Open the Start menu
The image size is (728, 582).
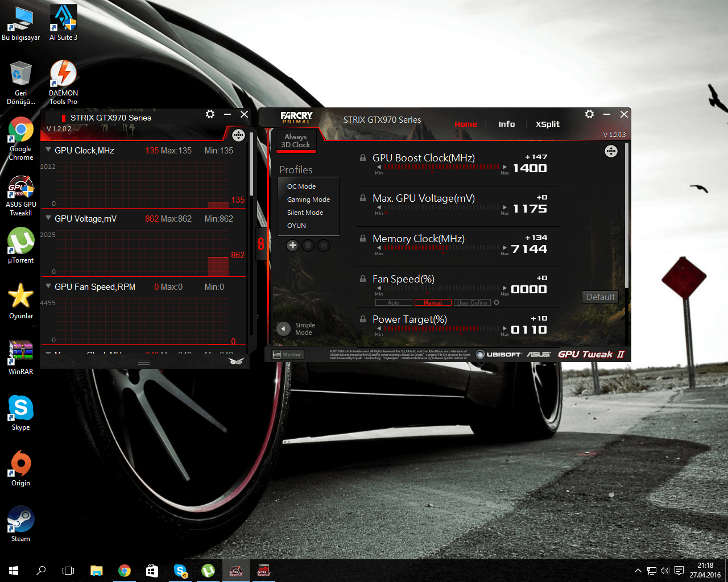[x=14, y=571]
